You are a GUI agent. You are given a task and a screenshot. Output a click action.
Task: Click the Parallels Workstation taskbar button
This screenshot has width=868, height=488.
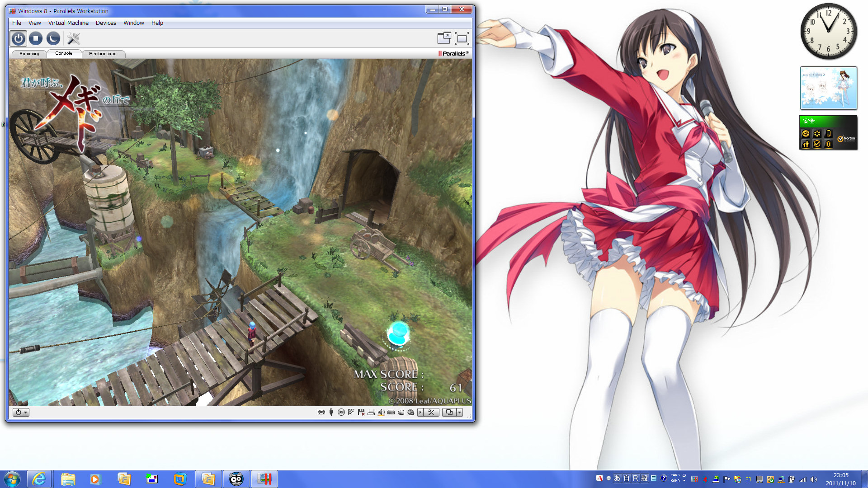[x=264, y=479]
